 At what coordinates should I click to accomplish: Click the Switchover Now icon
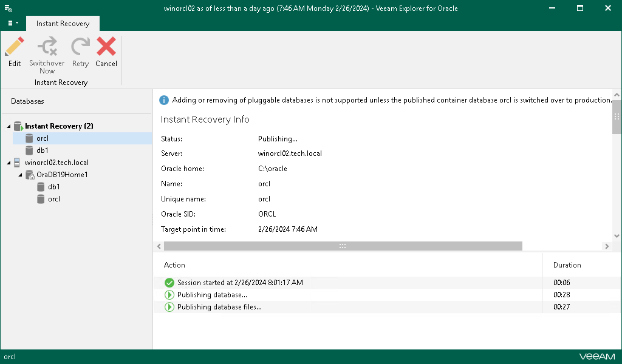click(47, 47)
